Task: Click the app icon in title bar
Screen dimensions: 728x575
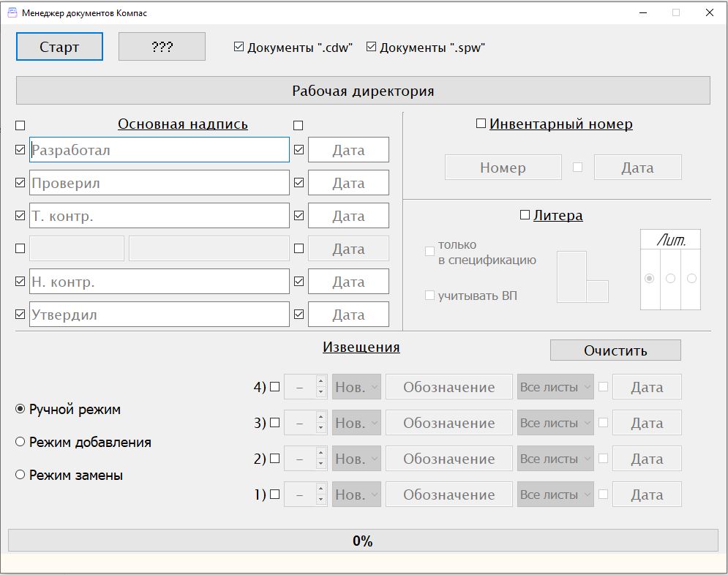Action: point(12,12)
